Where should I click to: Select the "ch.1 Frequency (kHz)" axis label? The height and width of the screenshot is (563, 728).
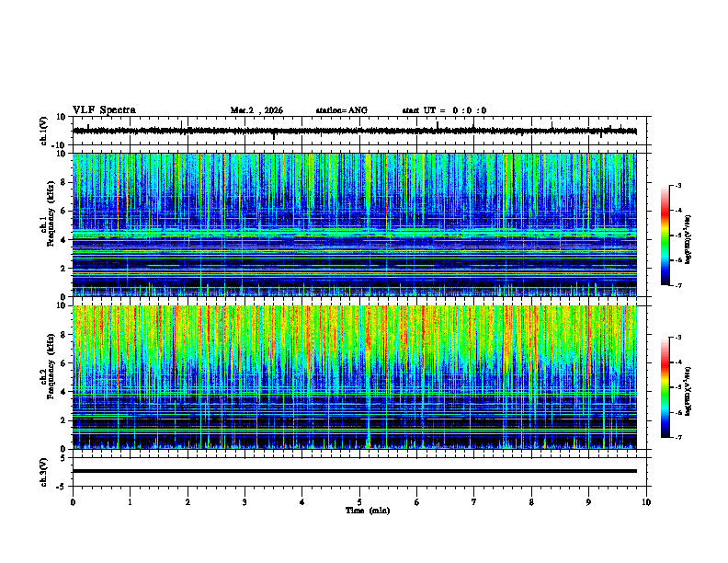point(48,214)
